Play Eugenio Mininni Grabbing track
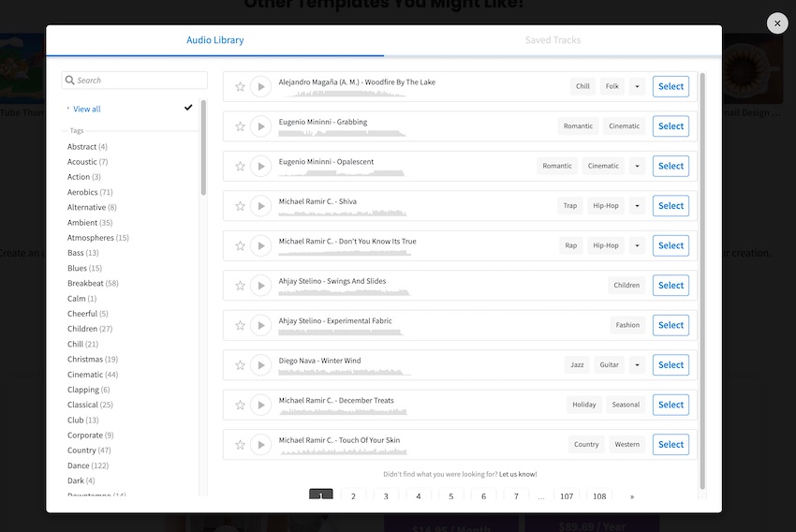 click(x=261, y=126)
